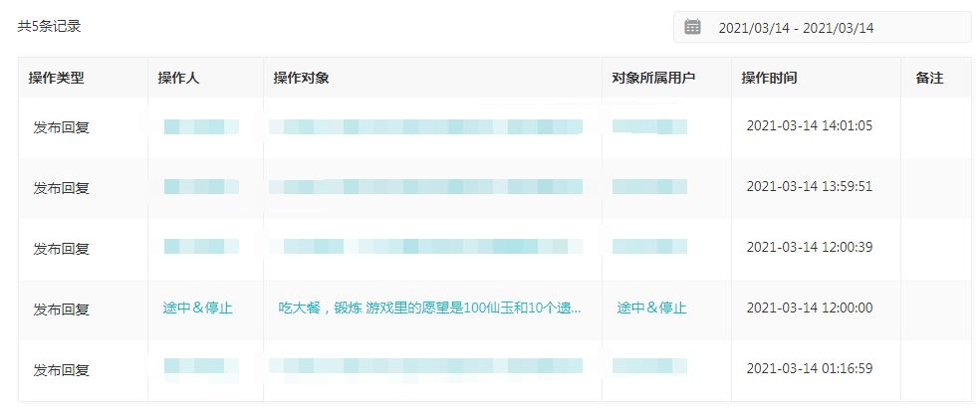Open blurred operator link in 14:01:05 row
The width and height of the screenshot is (980, 414).
(201, 126)
